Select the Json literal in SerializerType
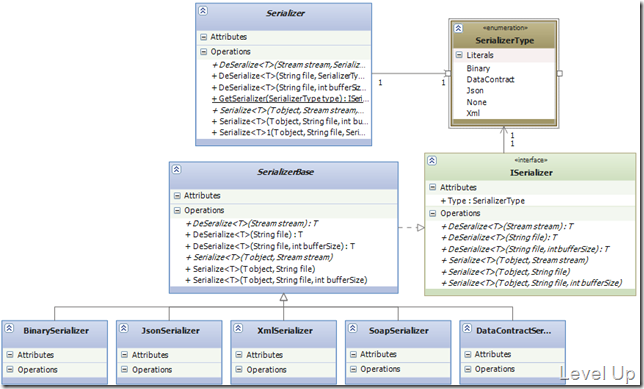 pos(475,90)
